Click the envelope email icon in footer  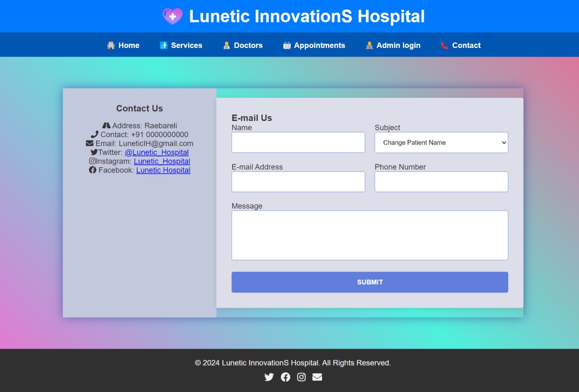317,377
